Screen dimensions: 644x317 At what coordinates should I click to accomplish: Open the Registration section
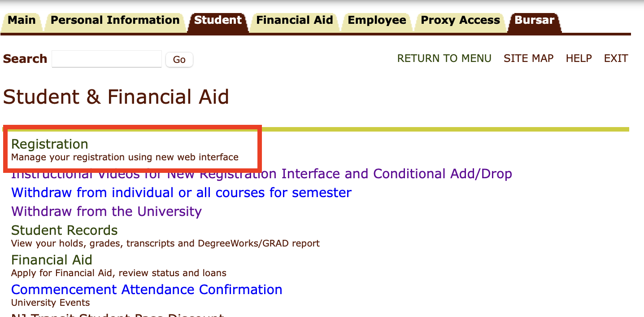pos(49,144)
